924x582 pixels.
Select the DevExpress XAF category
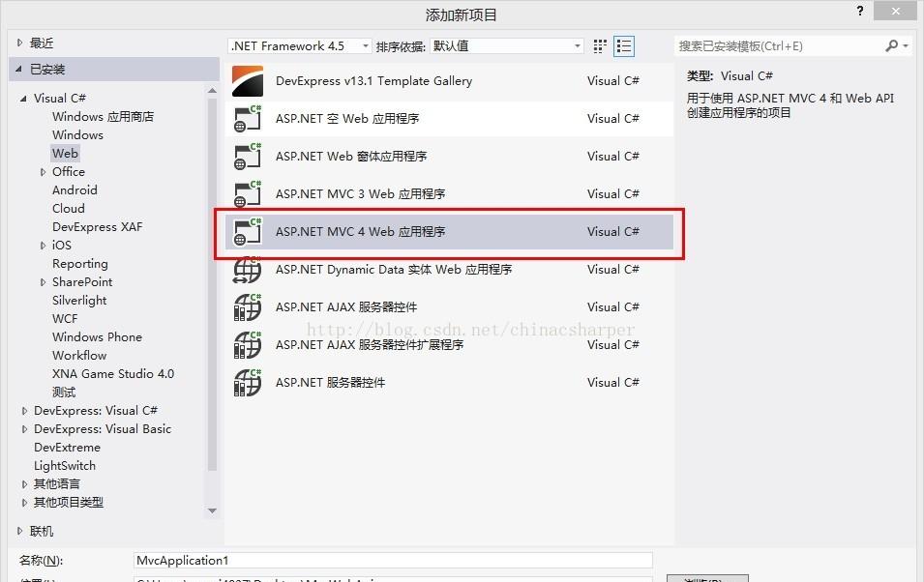point(97,227)
